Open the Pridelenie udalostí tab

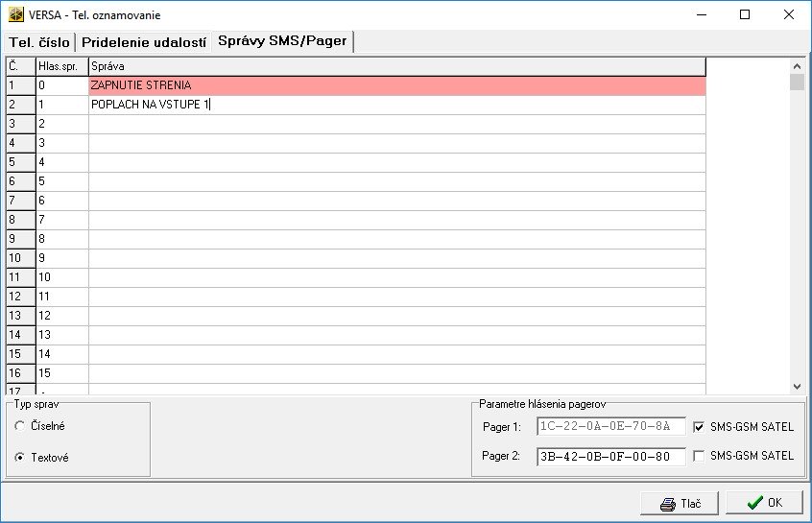click(143, 42)
